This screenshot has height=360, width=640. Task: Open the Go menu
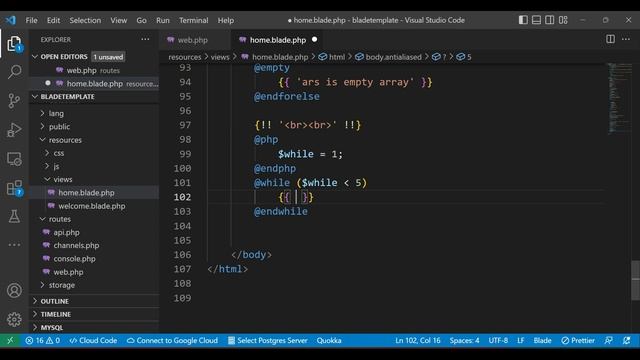(x=141, y=20)
